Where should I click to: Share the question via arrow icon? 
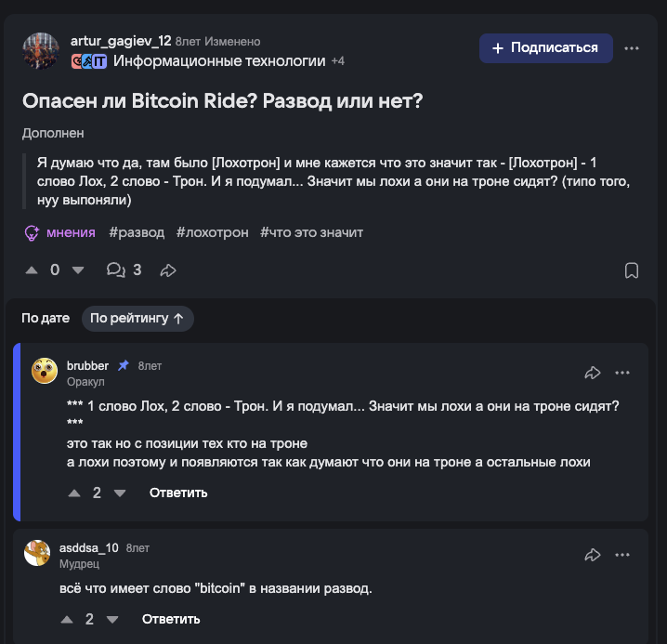click(x=168, y=270)
